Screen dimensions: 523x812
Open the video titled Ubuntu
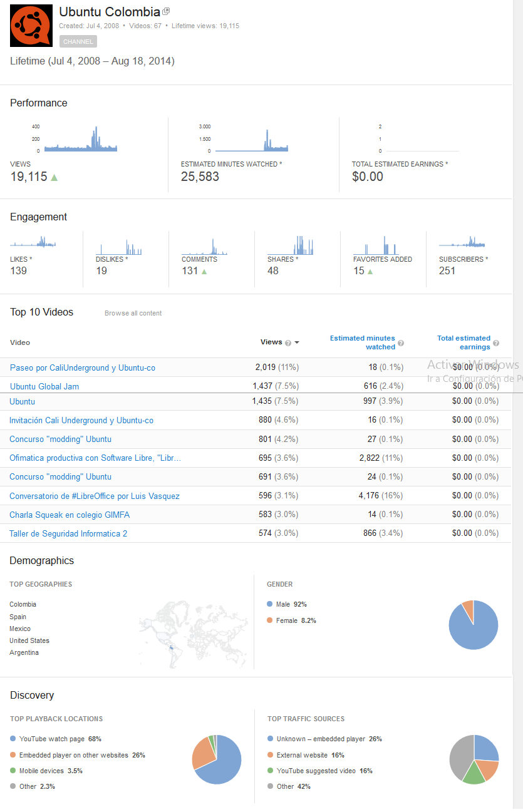(22, 401)
